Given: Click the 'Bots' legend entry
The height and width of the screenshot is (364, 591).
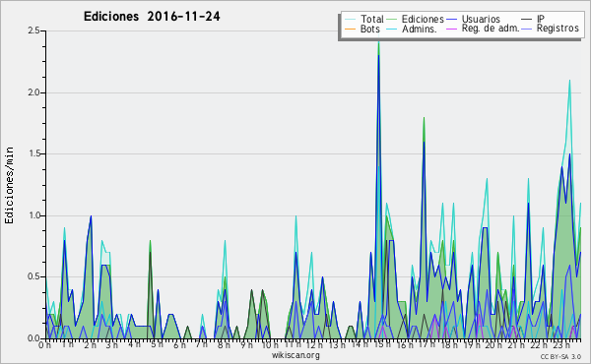Looking at the screenshot, I should click(x=369, y=29).
